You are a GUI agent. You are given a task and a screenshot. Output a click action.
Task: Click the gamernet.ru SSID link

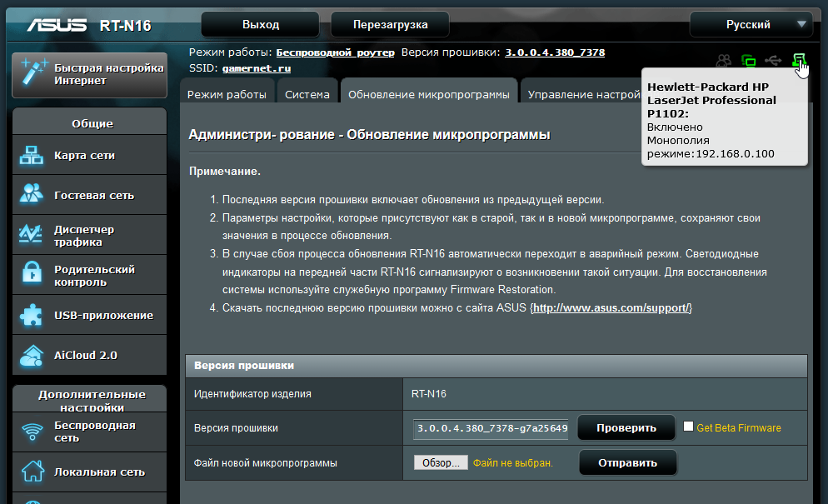[x=256, y=68]
